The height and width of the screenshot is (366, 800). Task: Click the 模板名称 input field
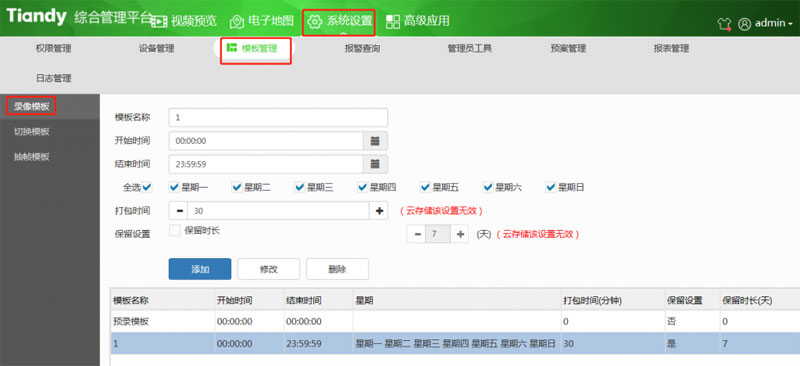tap(278, 117)
